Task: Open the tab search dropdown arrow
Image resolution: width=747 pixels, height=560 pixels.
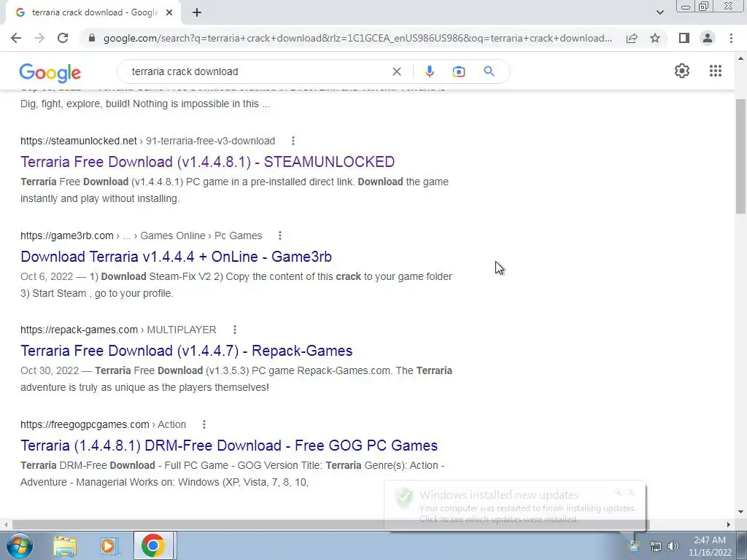Action: [659, 12]
